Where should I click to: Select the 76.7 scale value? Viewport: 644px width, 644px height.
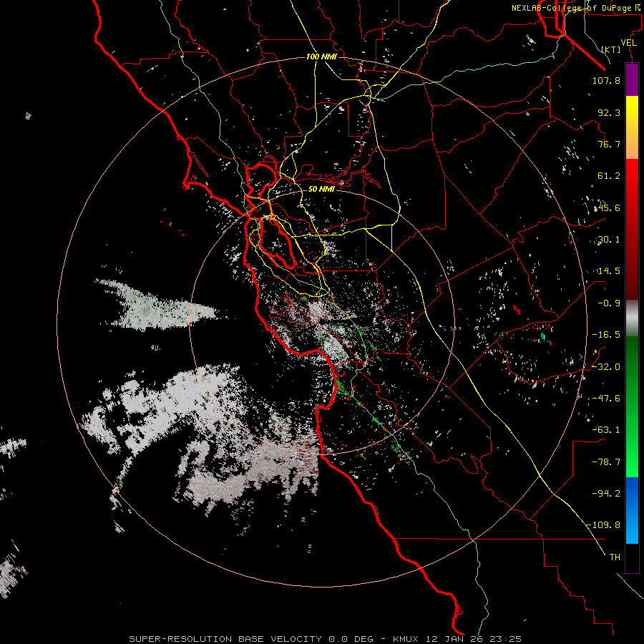point(609,144)
